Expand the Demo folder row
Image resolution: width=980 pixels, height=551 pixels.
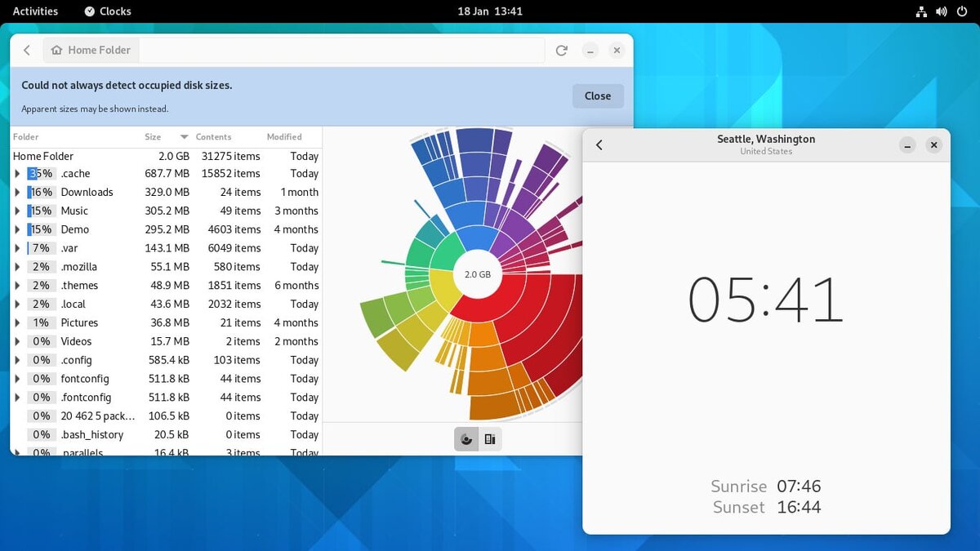click(17, 230)
